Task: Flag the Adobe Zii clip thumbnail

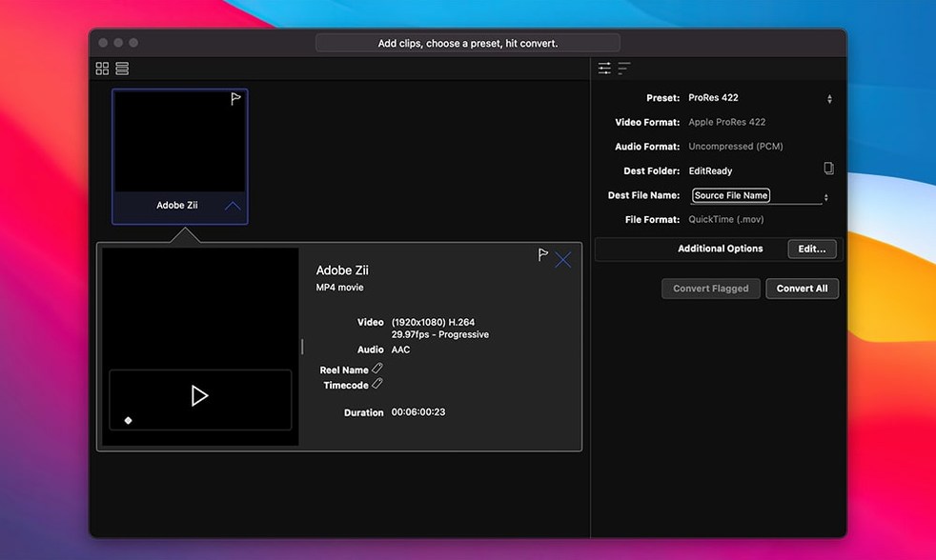Action: point(235,99)
